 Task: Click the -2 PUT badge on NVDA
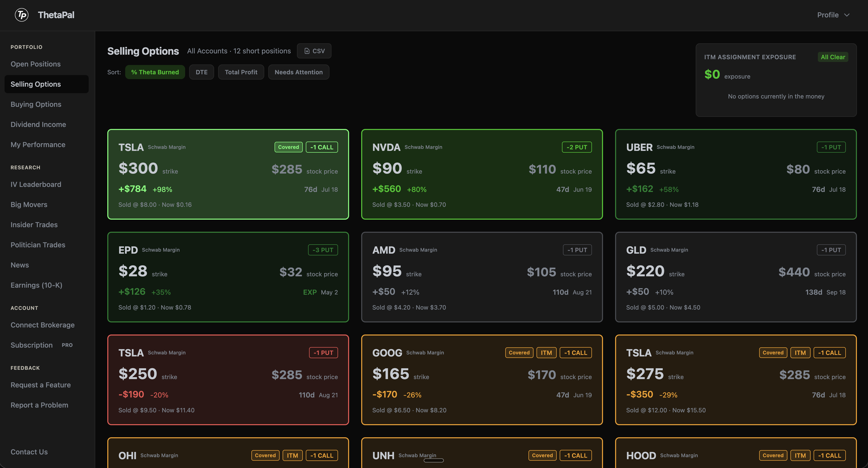tap(577, 147)
